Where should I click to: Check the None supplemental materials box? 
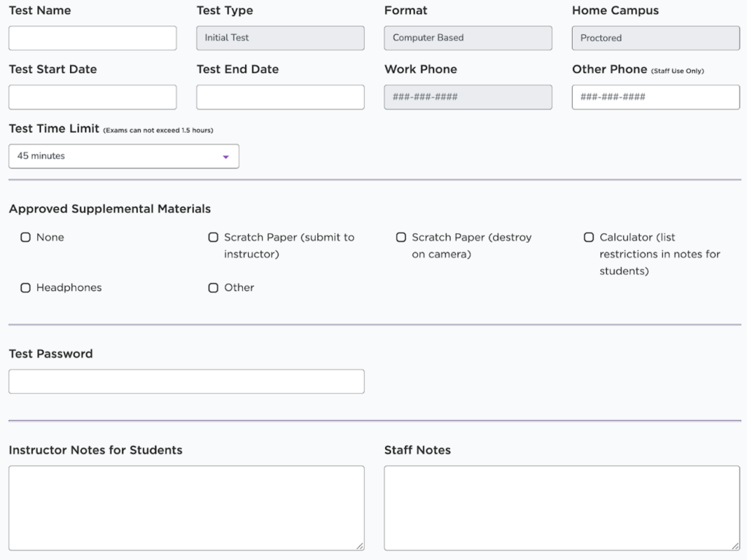(26, 238)
